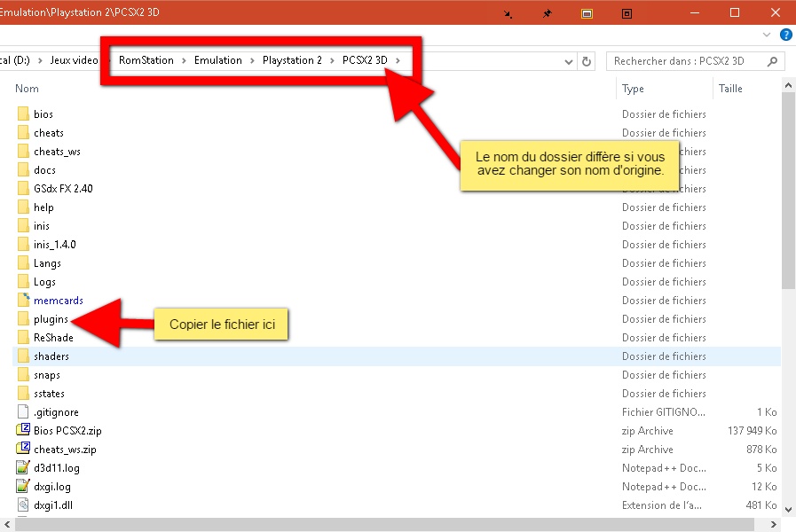Click the inis folder icon
Viewport: 796px width, 532px height.
23,226
